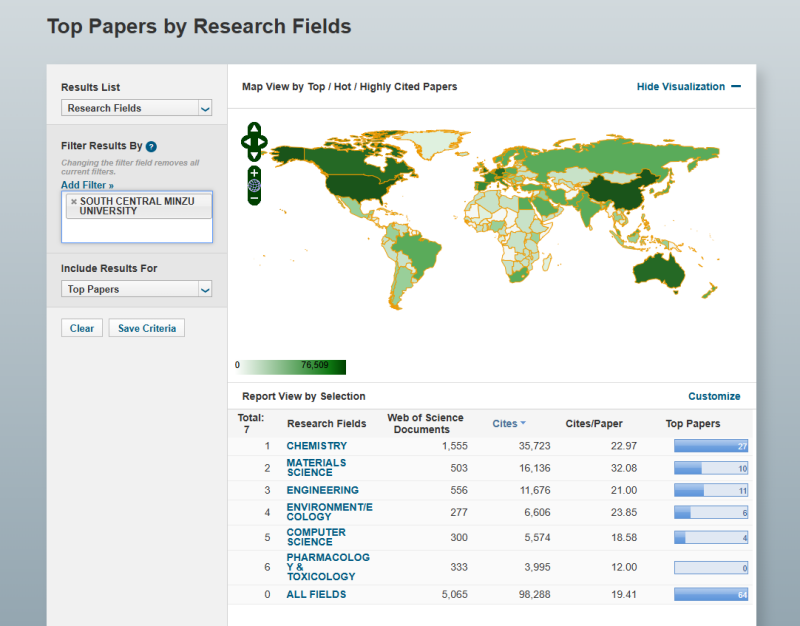Click in the filter input box
800x626 pixels.
[136, 230]
